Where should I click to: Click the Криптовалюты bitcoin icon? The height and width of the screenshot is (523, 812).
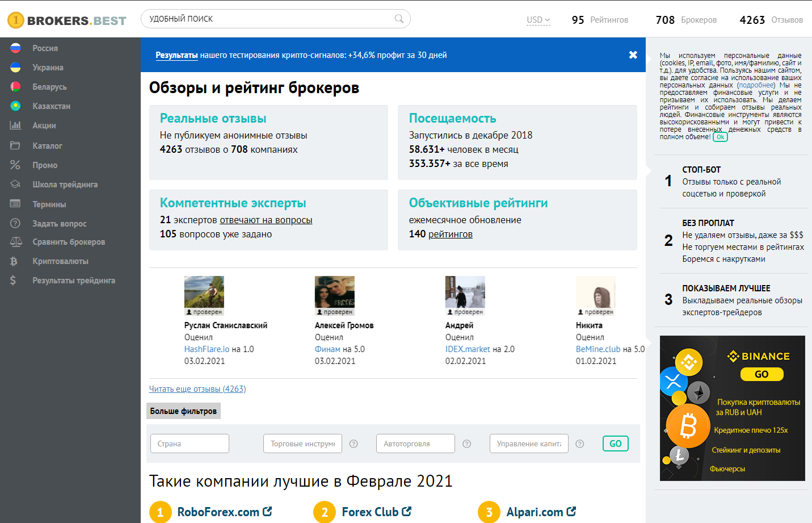click(x=14, y=261)
